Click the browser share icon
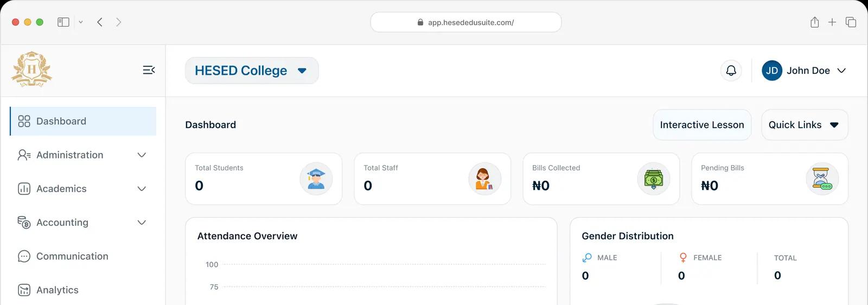The height and width of the screenshot is (305, 868). pos(814,22)
